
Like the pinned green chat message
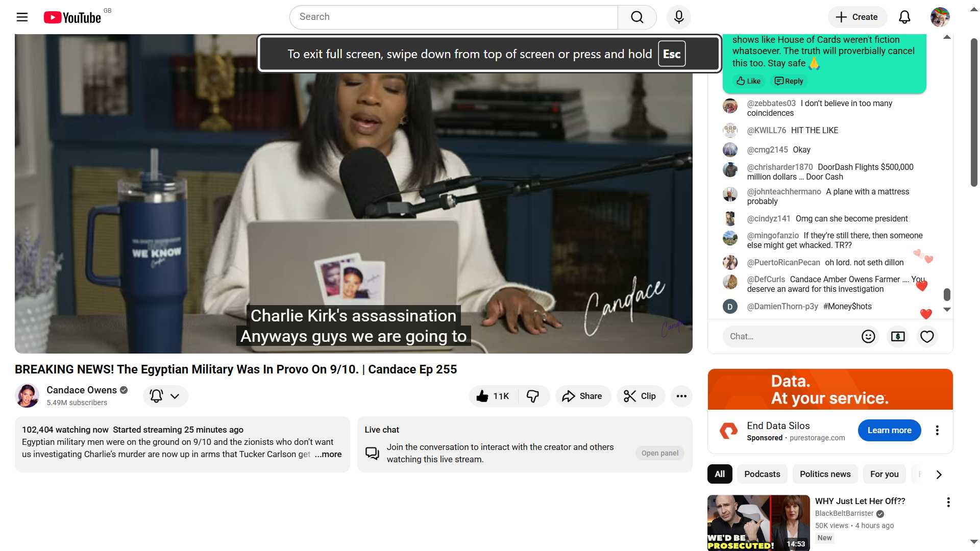click(748, 81)
